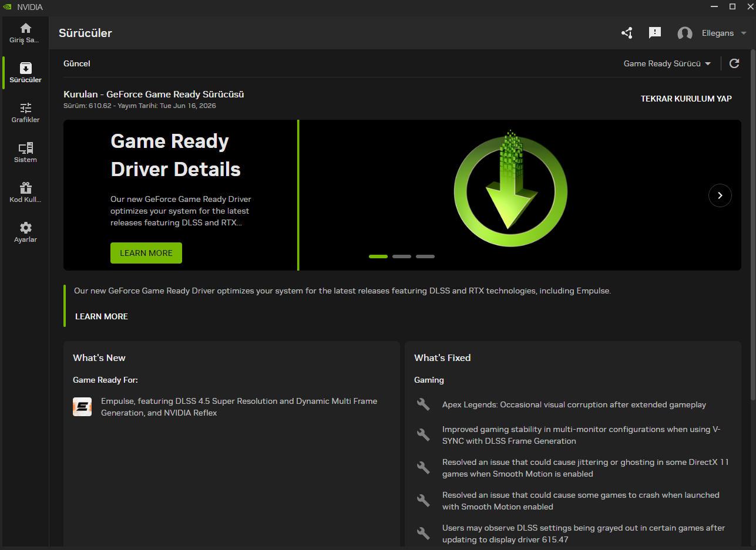Screen dimensions: 756x550
Task: Select the first carousel indicator
Action: tap(378, 257)
